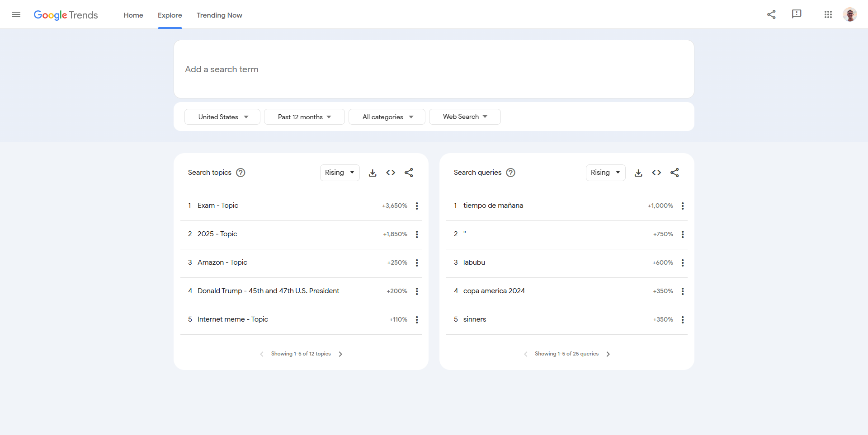Open the Web Search type dropdown
868x435 pixels.
[x=465, y=117]
